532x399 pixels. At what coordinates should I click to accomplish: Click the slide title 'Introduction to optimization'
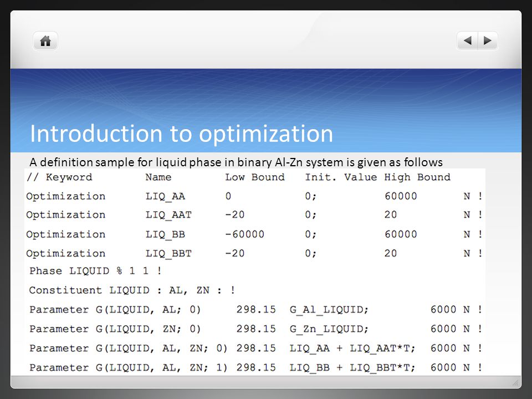click(x=182, y=134)
